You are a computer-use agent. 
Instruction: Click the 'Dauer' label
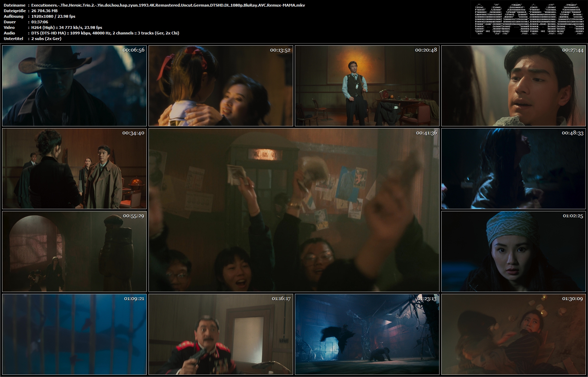tap(10, 22)
